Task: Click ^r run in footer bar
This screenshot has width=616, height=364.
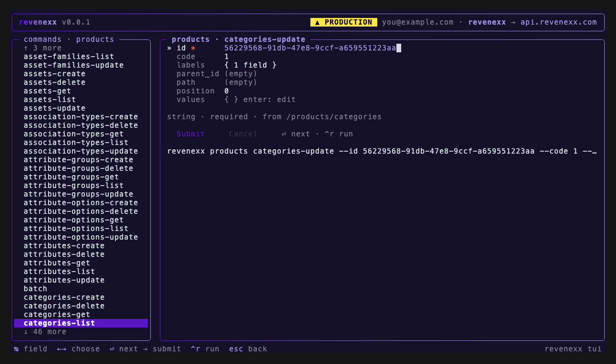Action: tap(205, 349)
